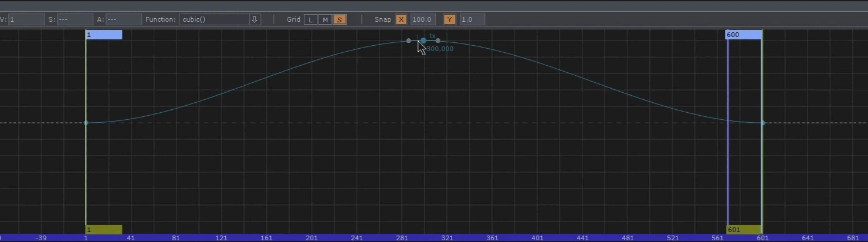Toggle Snap X button
Screen dimensions: 868x242
[x=401, y=19]
